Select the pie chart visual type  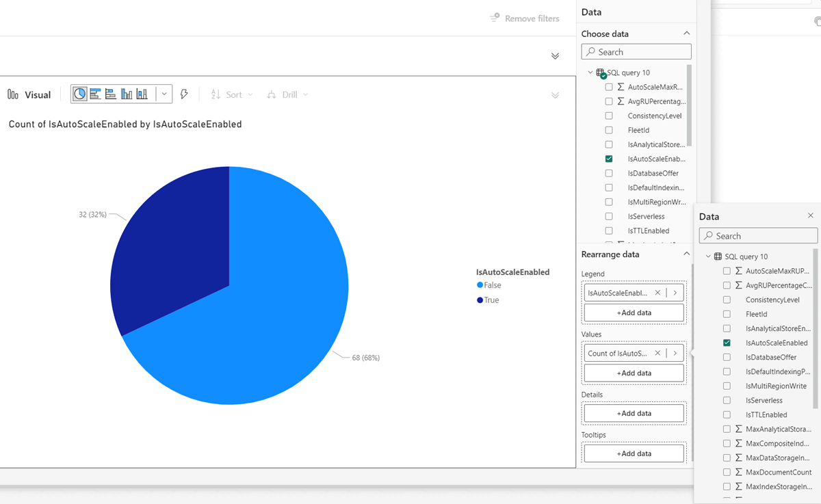80,94
